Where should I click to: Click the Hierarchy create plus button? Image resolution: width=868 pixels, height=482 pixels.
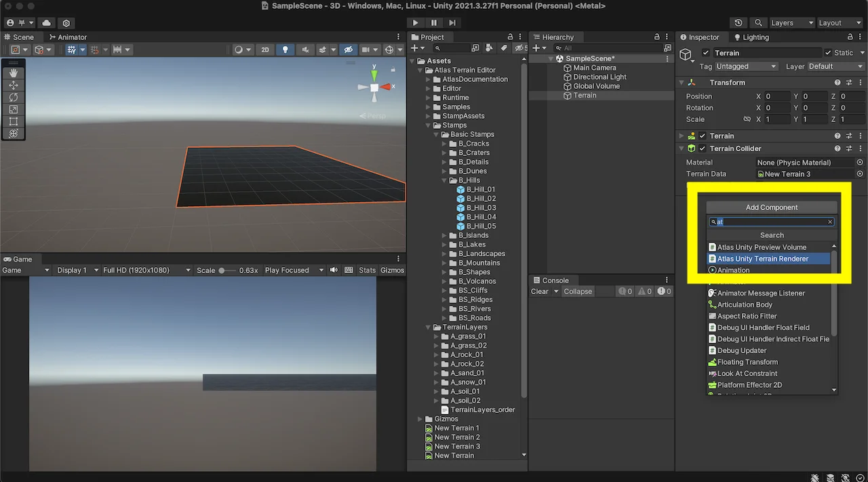[x=538, y=48]
